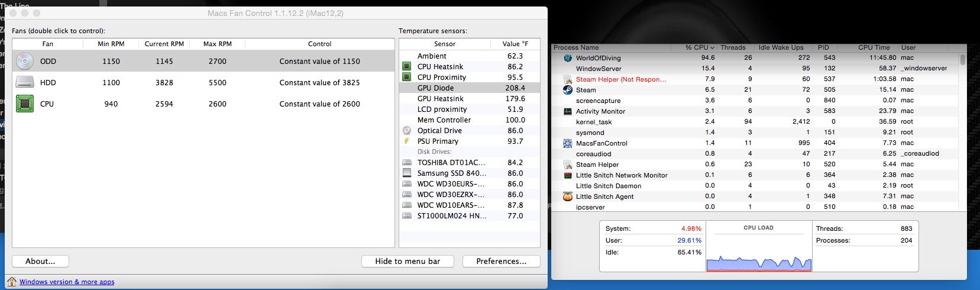Click the Little Snitch Network Monitor icon

click(x=568, y=175)
